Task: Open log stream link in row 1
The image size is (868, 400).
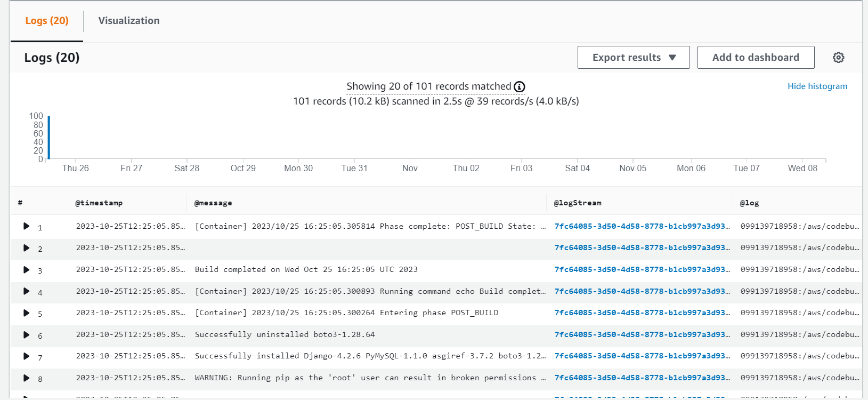Action: (x=642, y=226)
